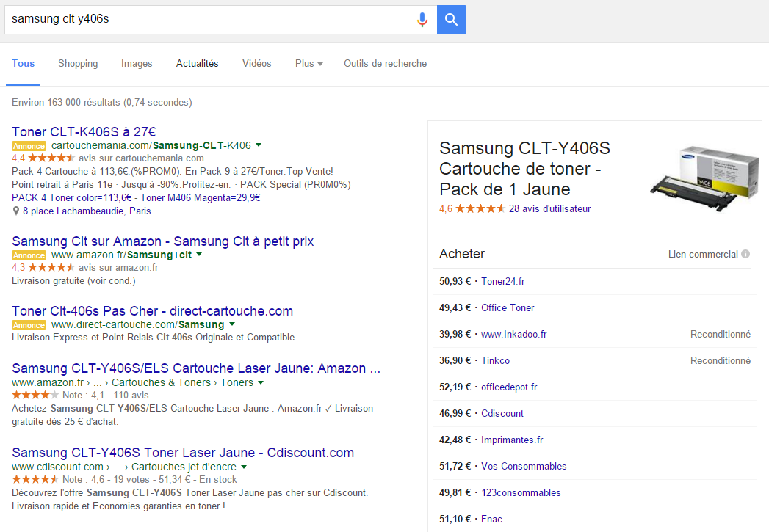Click Reconditionné label on the Tinkco row
The width and height of the screenshot is (769, 532).
click(x=721, y=360)
